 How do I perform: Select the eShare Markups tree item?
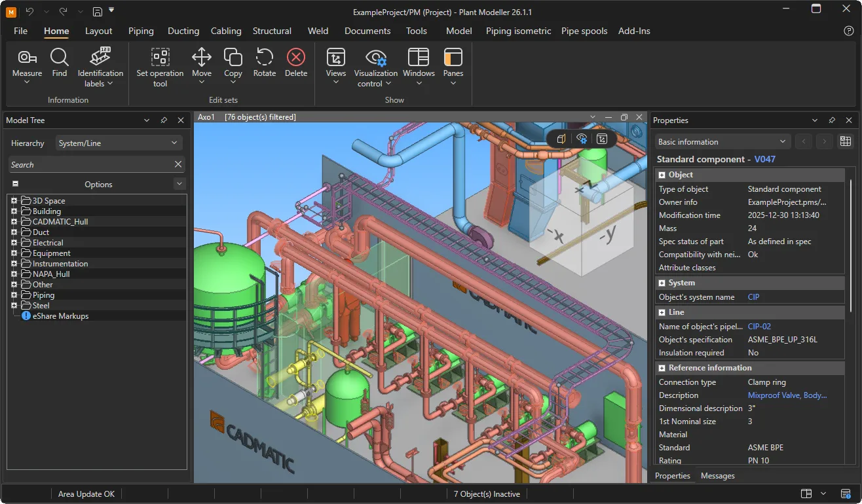click(x=60, y=316)
